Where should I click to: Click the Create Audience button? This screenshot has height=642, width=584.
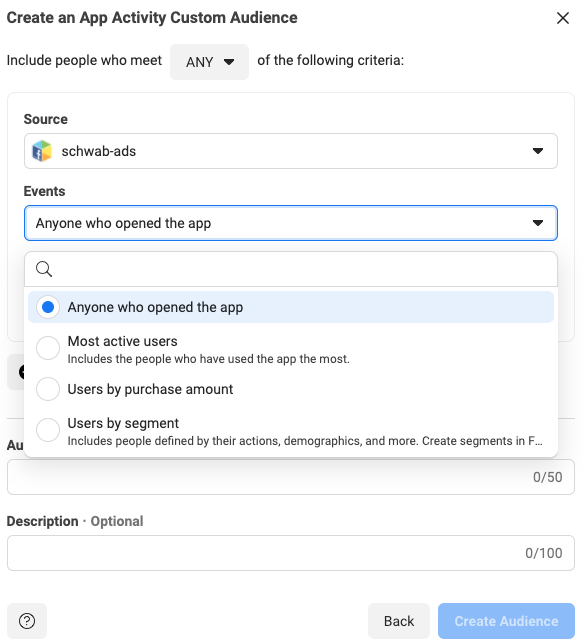506,621
